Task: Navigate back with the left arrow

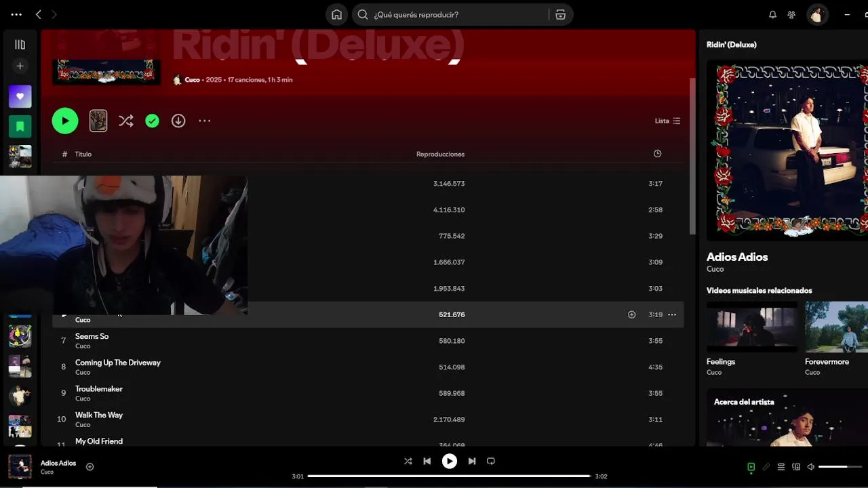Action: pyautogui.click(x=39, y=14)
